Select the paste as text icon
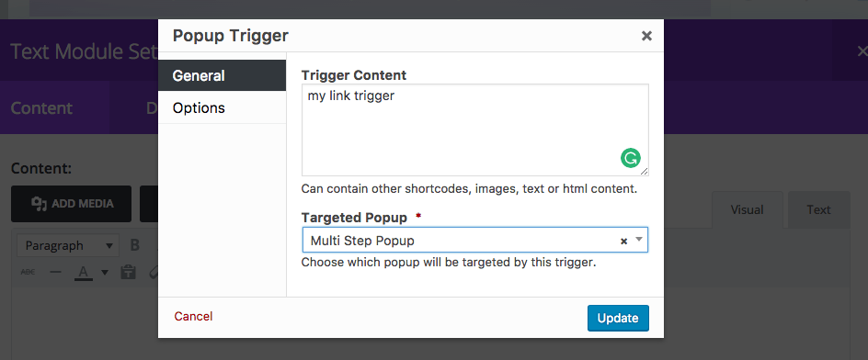This screenshot has height=360, width=868. pyautogui.click(x=129, y=272)
